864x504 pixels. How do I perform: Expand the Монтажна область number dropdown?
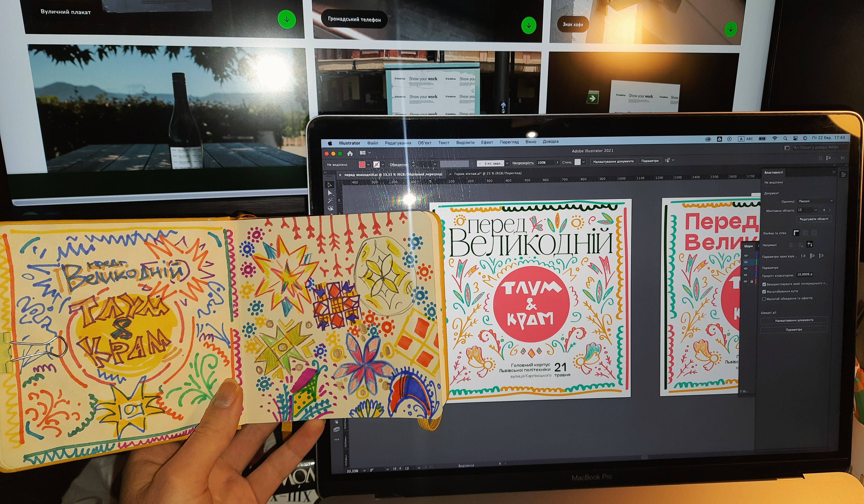tap(816, 210)
